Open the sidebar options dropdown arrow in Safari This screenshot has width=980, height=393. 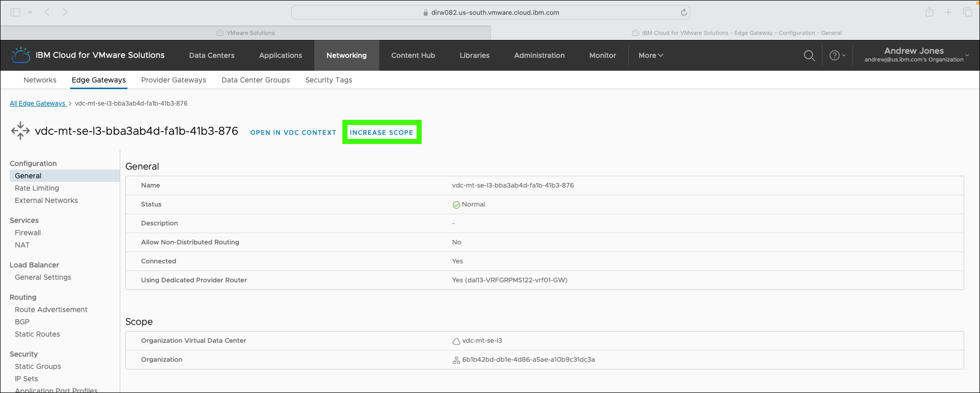[x=30, y=12]
